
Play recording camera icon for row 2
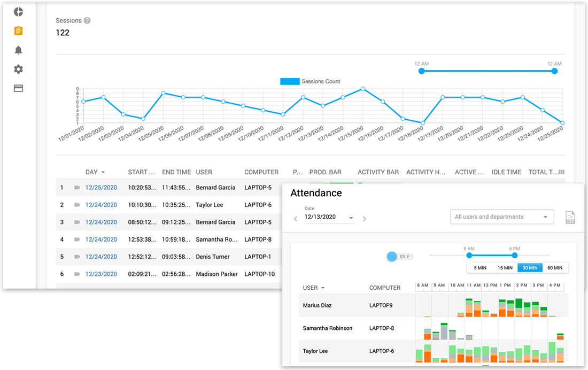coord(77,205)
